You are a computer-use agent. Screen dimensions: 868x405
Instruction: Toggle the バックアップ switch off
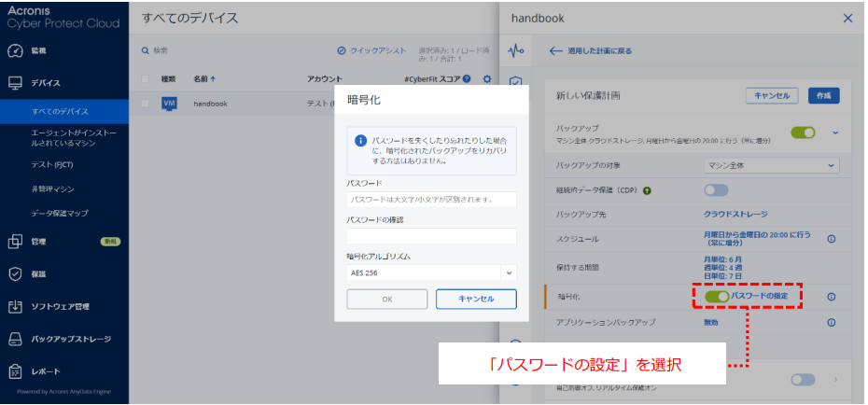pos(803,133)
